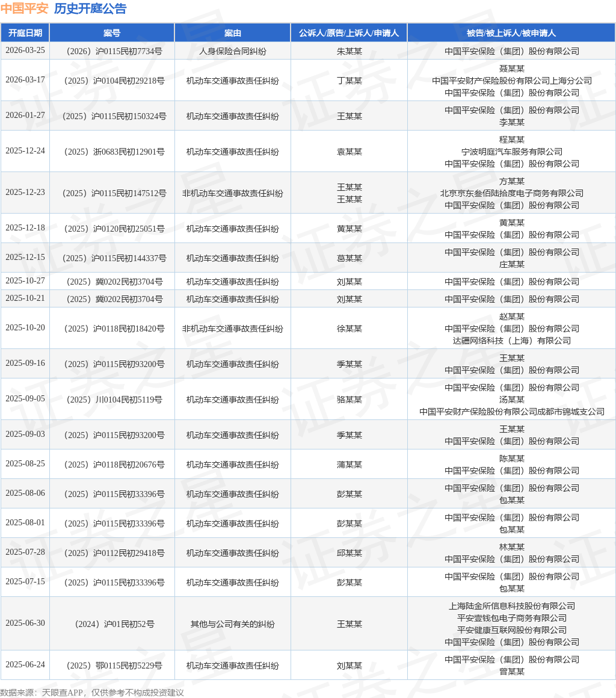
Task: Click the 历史开庭公告 heading
Action: 90,8
